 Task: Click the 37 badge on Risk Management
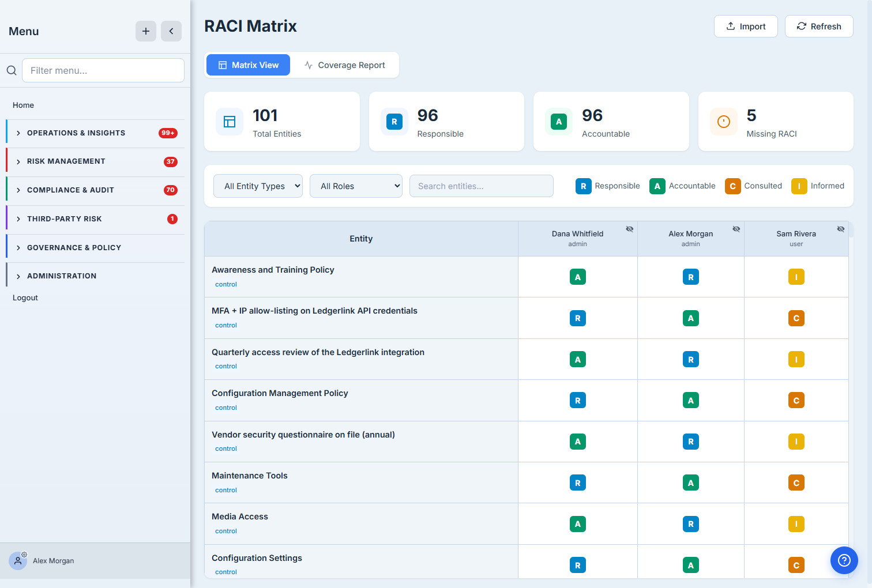click(170, 161)
